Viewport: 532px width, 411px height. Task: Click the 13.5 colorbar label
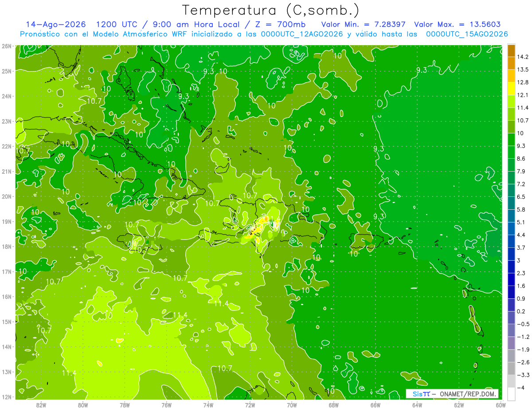pos(522,70)
